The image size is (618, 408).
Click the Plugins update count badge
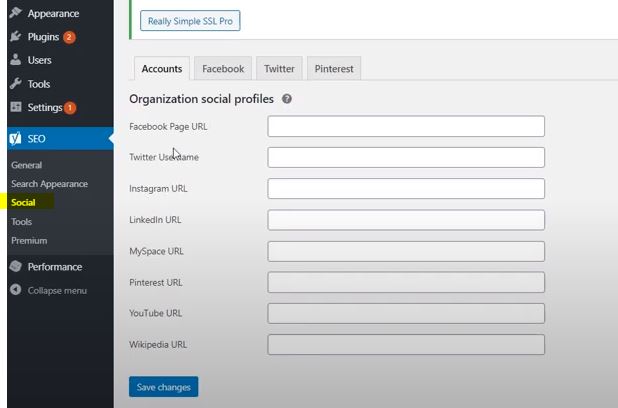pyautogui.click(x=69, y=37)
